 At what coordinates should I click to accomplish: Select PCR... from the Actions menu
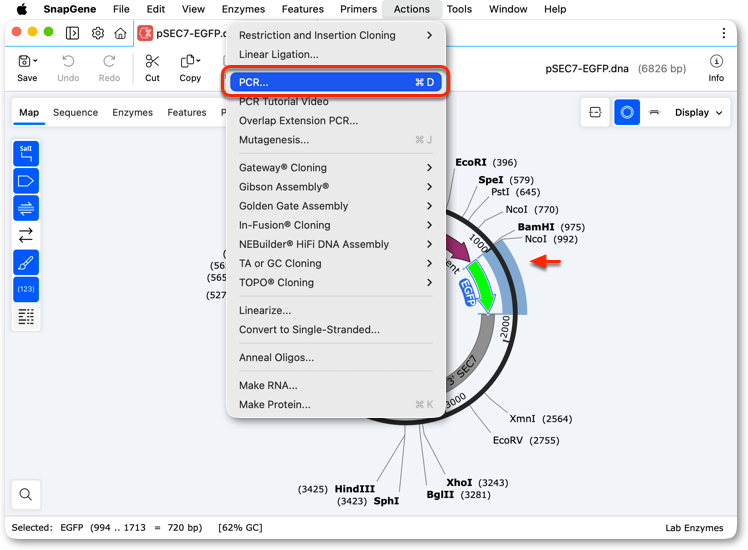(336, 82)
